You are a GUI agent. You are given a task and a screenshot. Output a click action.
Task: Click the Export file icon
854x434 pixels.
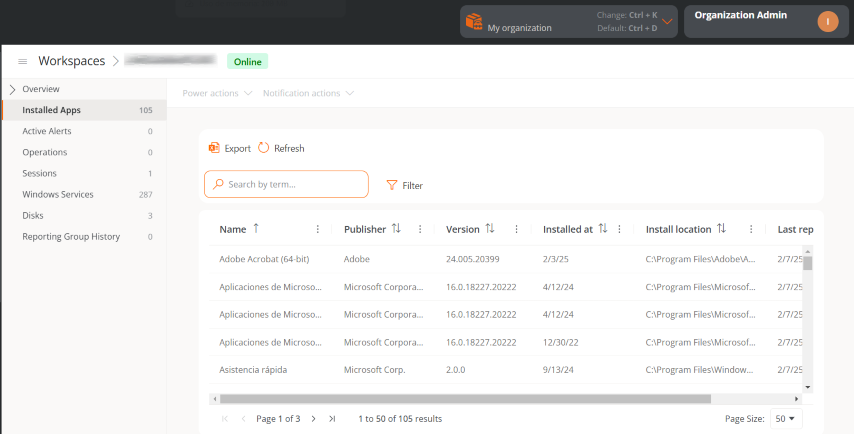coord(214,148)
